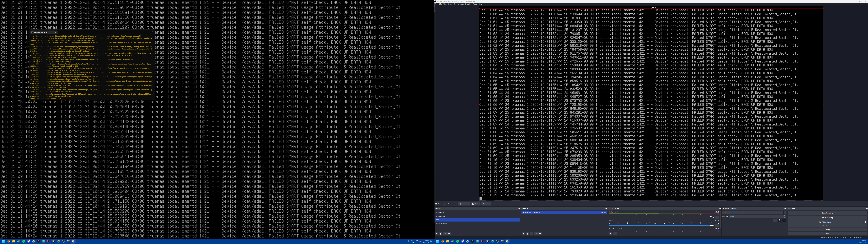Open Filters for the selected source
Viewport: 868px width, 244px height.
coord(475,204)
